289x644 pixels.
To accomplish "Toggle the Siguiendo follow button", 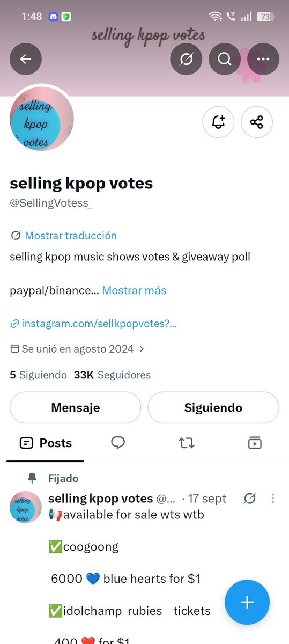I will [x=213, y=408].
